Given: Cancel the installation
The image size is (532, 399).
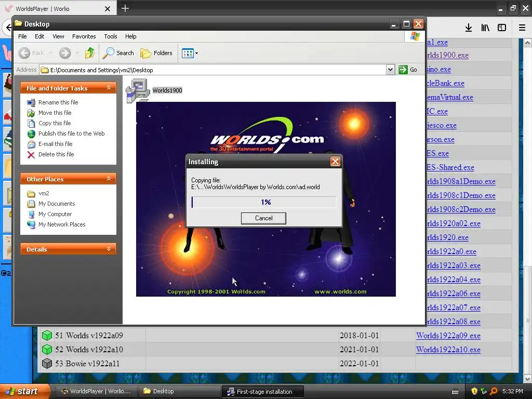Looking at the screenshot, I should click(263, 218).
